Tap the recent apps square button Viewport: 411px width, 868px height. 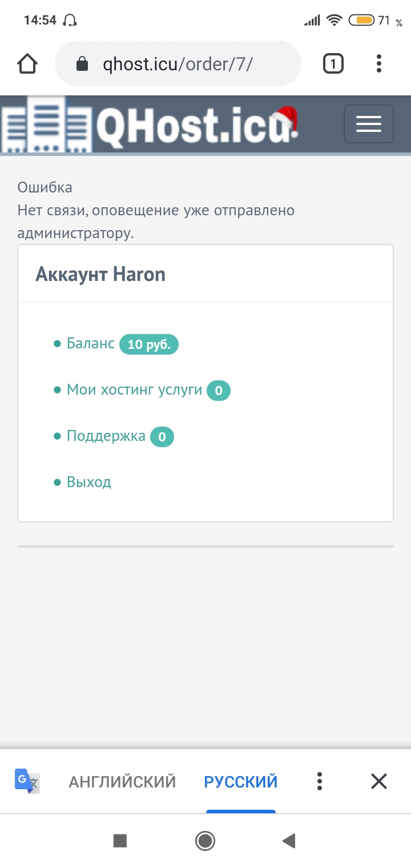click(120, 840)
